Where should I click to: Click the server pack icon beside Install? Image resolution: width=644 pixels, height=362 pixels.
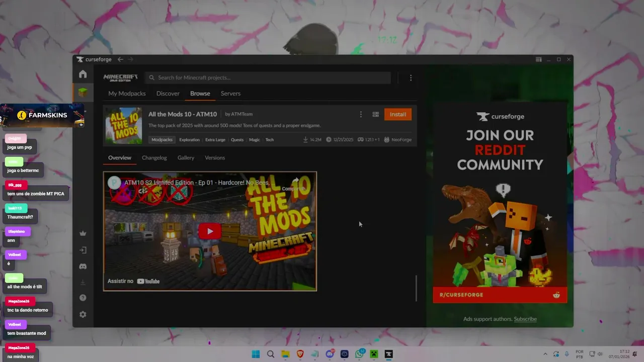tap(375, 115)
